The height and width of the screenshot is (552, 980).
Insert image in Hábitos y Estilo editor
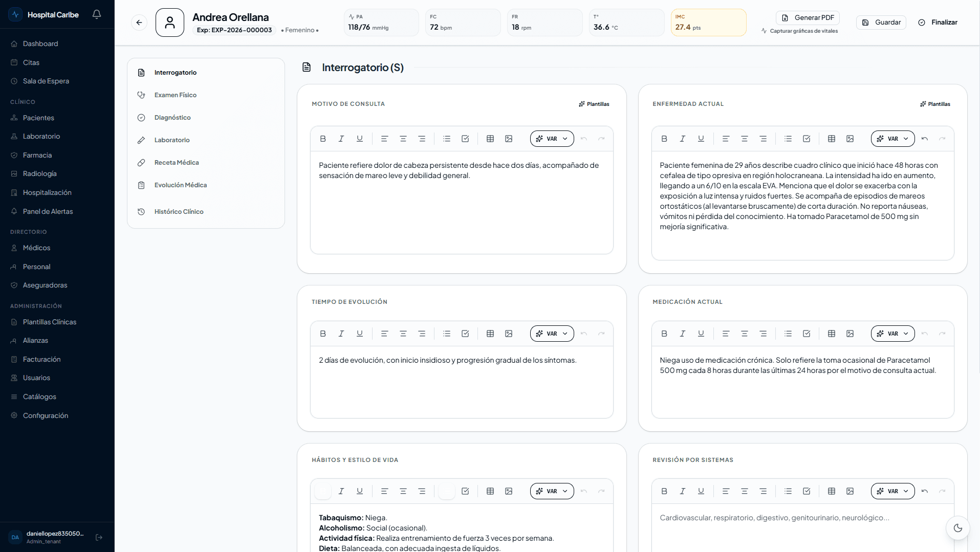[x=509, y=491]
